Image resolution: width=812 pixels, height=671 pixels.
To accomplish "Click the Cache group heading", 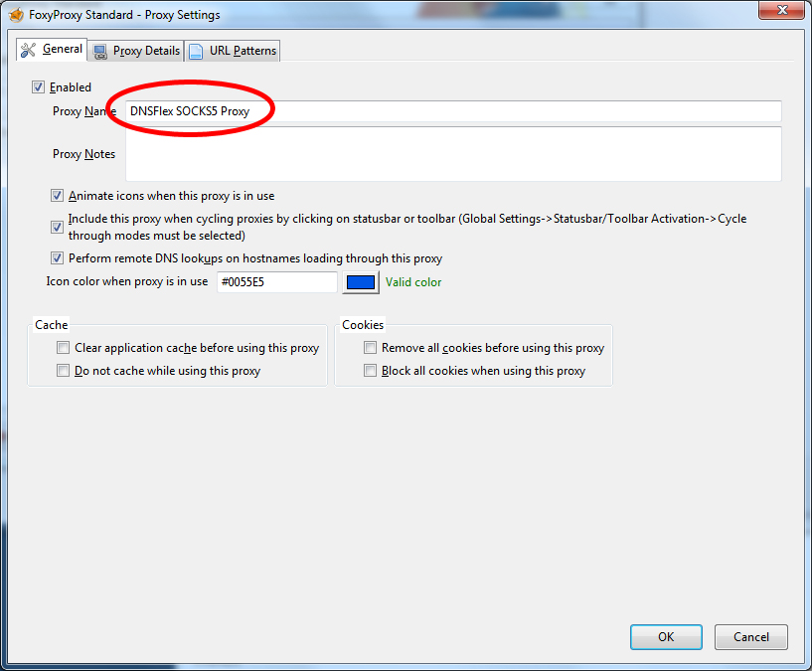I will pyautogui.click(x=52, y=325).
